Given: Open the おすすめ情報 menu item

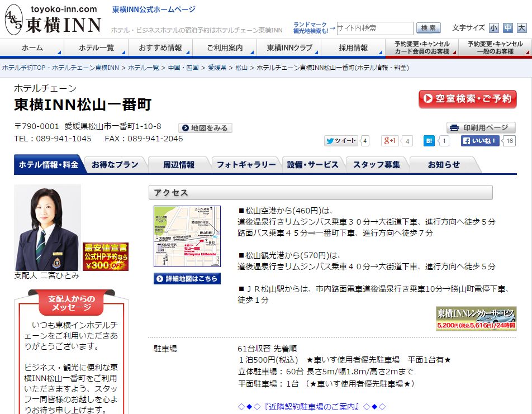Looking at the screenshot, I should [x=160, y=48].
